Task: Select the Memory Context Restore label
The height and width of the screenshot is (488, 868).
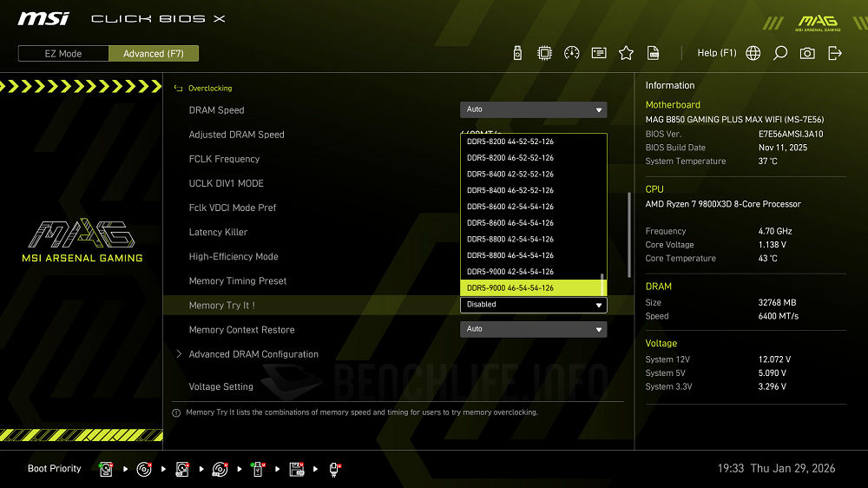Action: click(x=241, y=330)
